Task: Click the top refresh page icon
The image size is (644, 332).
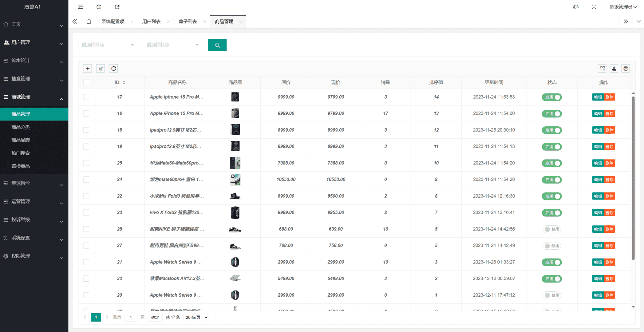Action: pyautogui.click(x=117, y=7)
